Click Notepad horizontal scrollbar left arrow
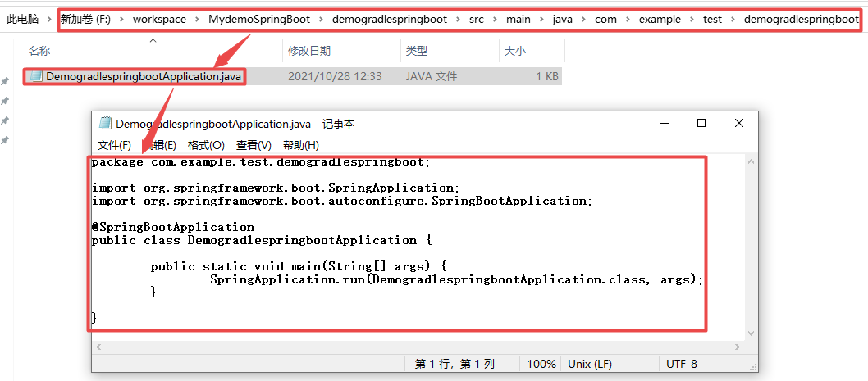868x381 pixels. click(98, 347)
